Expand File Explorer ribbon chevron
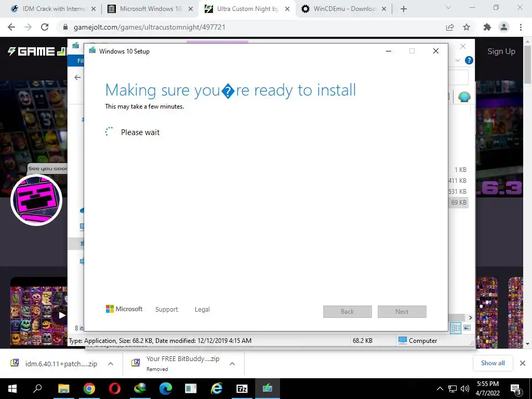Viewport: 532px width, 399px height. point(457,60)
